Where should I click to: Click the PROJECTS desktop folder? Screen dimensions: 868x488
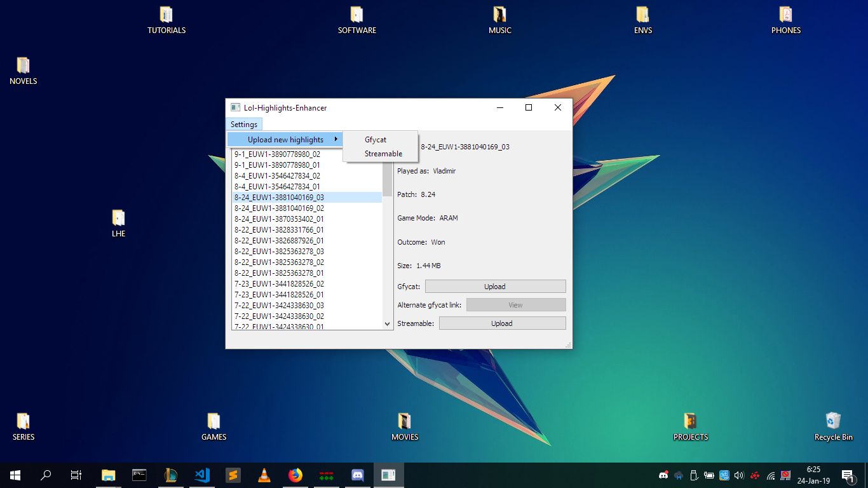[x=691, y=426]
